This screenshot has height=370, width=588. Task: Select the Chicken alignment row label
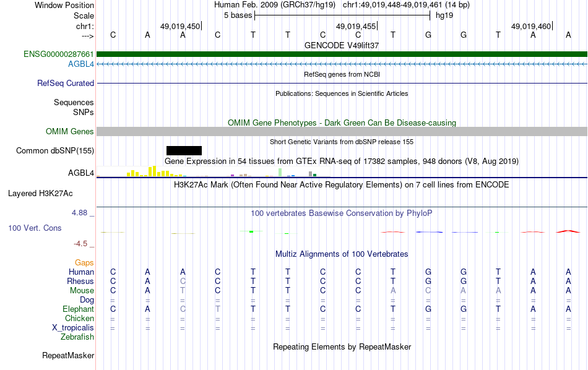coord(79,318)
